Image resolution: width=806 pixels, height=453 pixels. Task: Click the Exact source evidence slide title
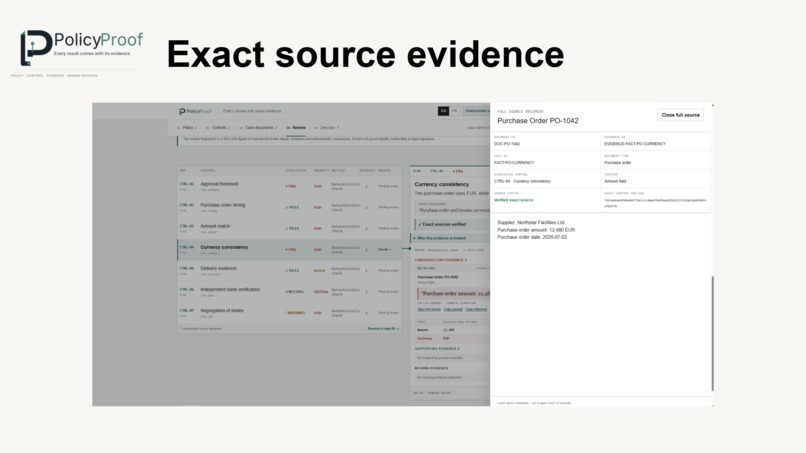[x=365, y=55]
